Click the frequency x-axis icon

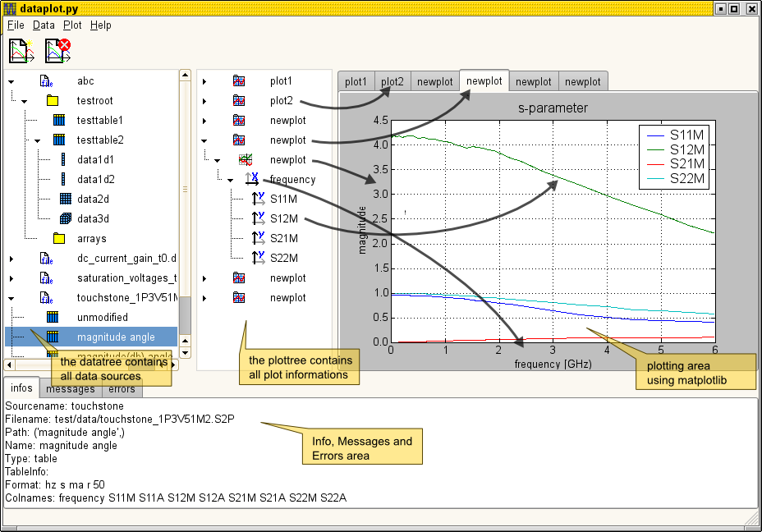click(x=252, y=180)
